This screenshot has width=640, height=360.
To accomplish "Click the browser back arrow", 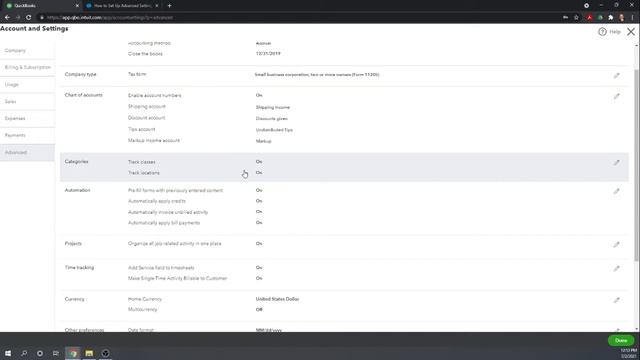I will pyautogui.click(x=7, y=18).
